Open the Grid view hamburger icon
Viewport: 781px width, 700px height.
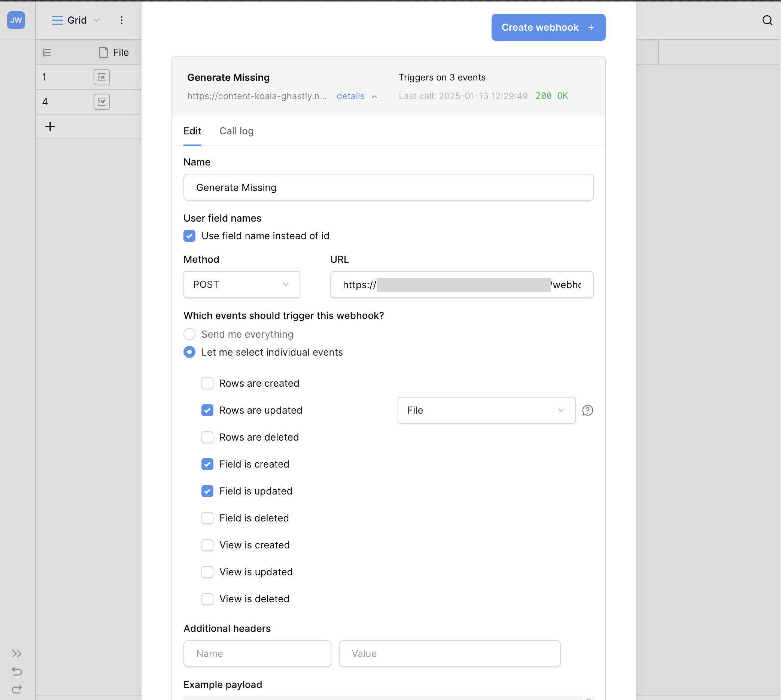(x=57, y=20)
